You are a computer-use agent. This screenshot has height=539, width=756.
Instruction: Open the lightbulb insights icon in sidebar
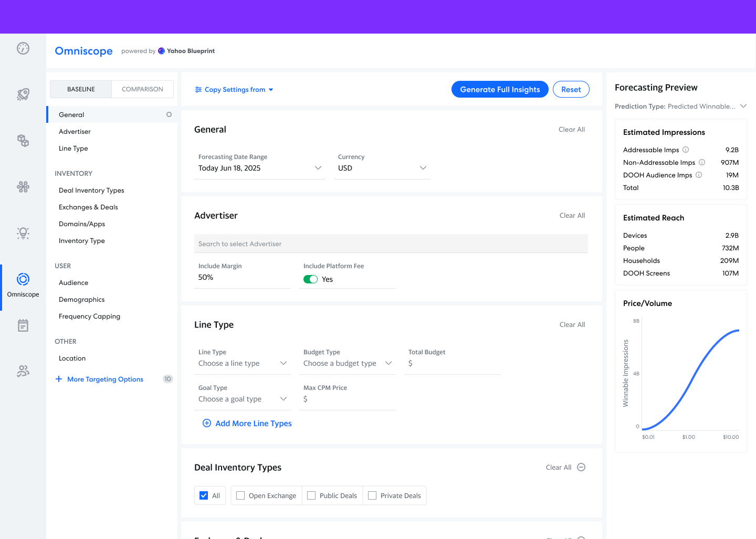pyautogui.click(x=23, y=233)
